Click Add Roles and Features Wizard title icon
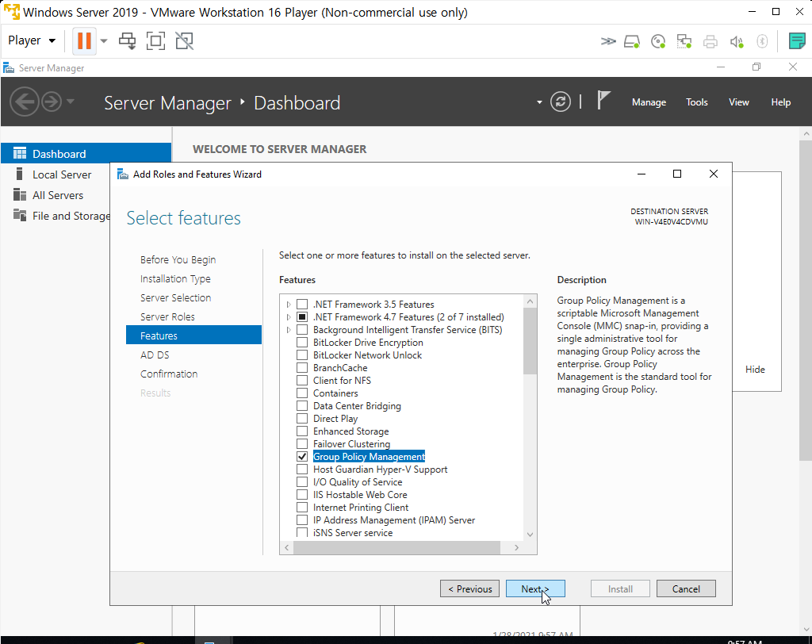The height and width of the screenshot is (644, 812). (x=123, y=174)
